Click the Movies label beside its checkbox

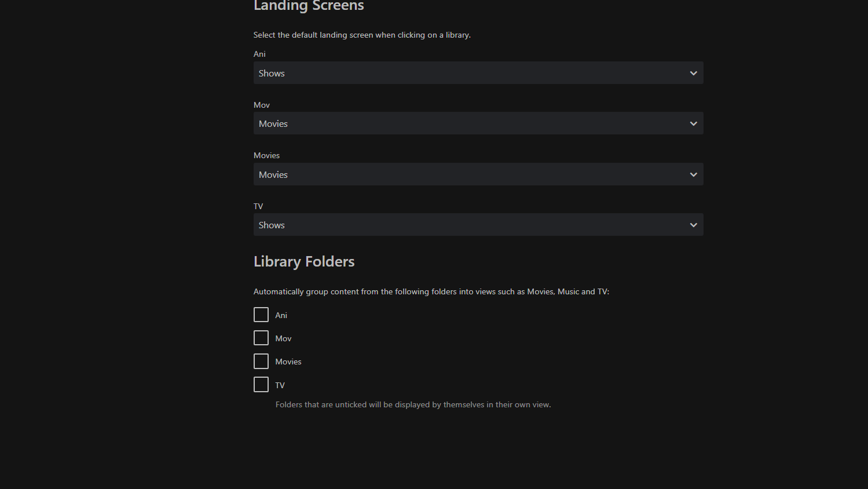click(288, 362)
